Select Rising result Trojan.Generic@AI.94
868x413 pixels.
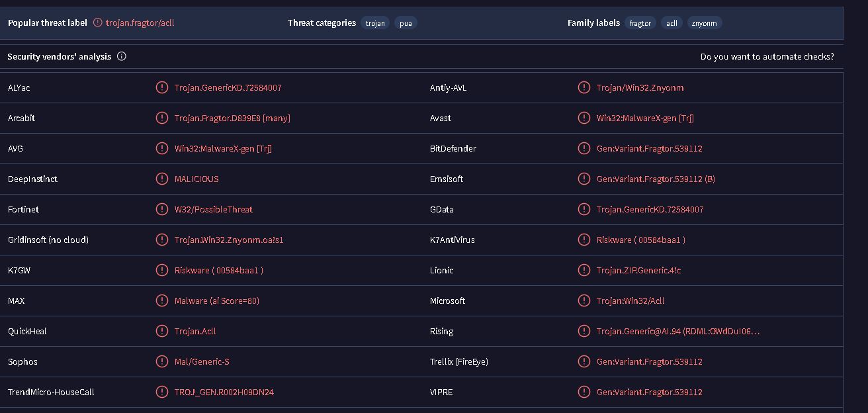(678, 331)
